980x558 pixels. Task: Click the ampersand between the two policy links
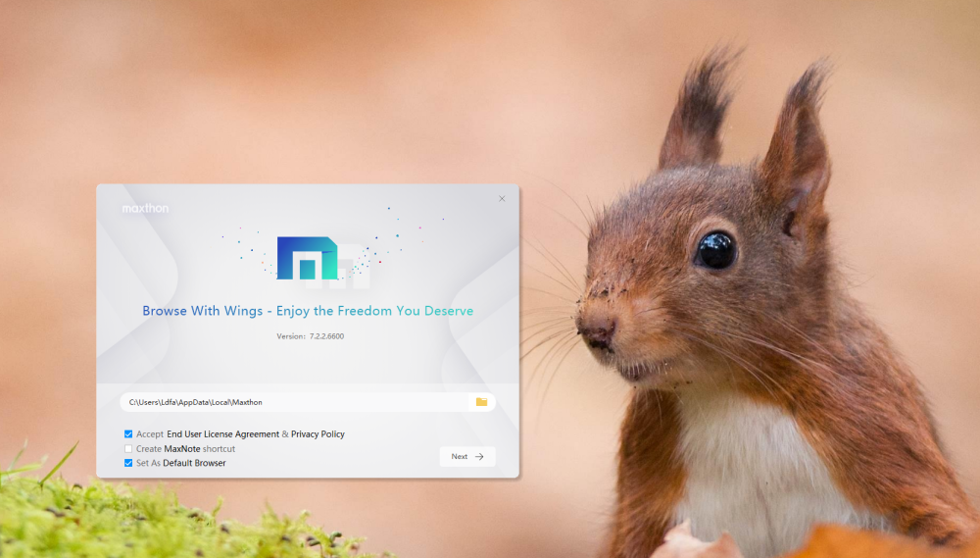(x=285, y=434)
